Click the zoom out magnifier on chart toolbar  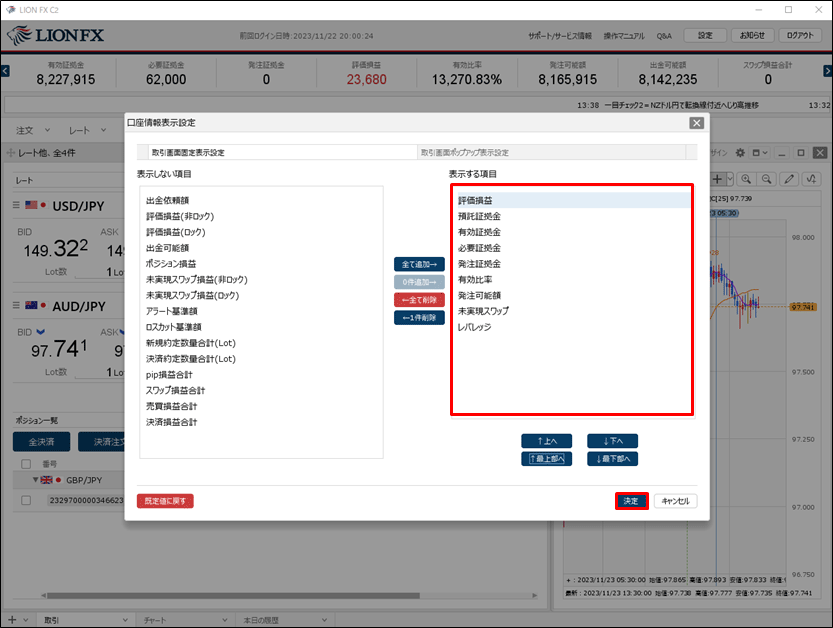coord(767,179)
